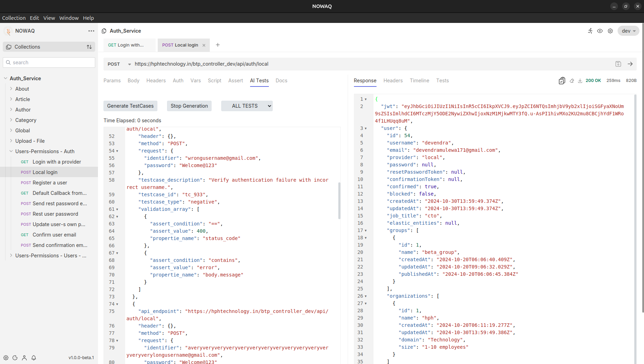Click the NOWAQ logo icon in sidebar

8,31
